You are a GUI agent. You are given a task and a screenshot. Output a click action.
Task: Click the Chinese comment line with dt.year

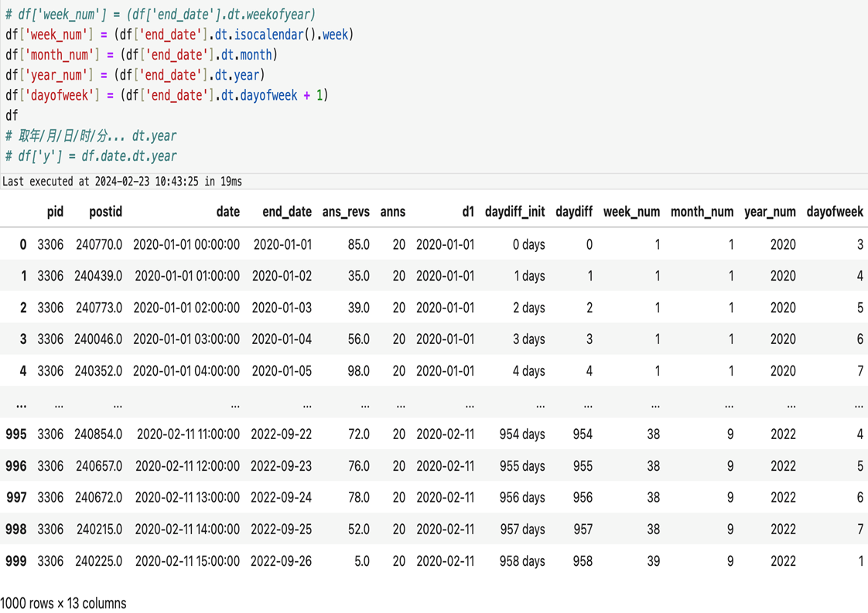tap(91, 136)
